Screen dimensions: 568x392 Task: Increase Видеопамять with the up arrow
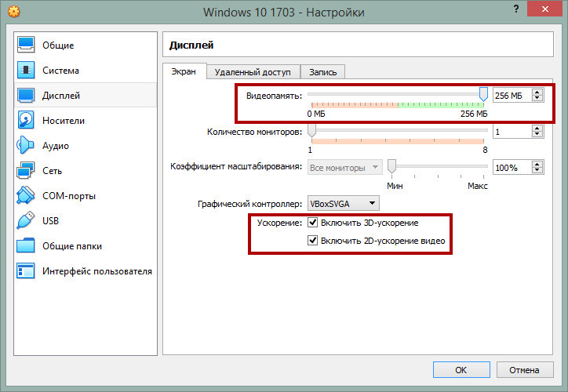[x=537, y=92]
